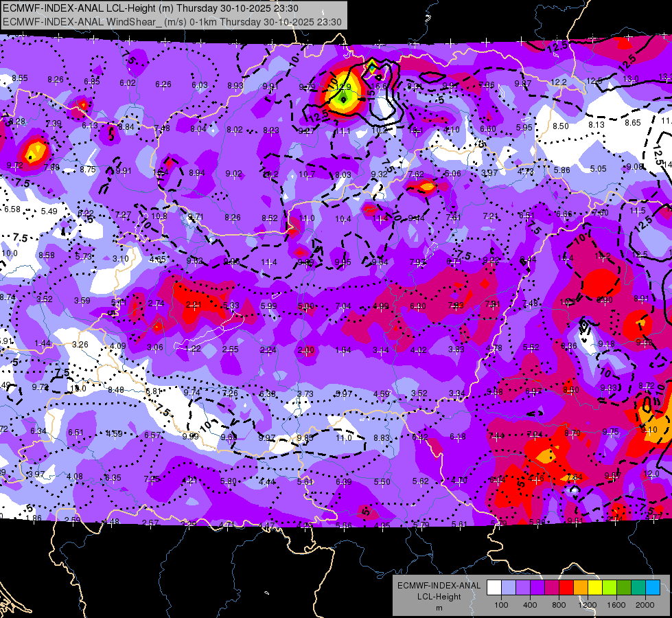Click the 8.93 grid value
The width and height of the screenshot is (672, 618).
(x=235, y=86)
